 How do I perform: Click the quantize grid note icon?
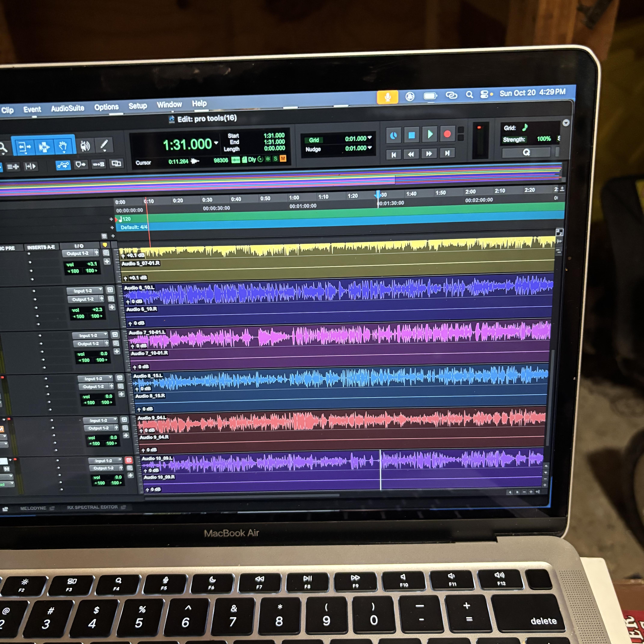(525, 127)
